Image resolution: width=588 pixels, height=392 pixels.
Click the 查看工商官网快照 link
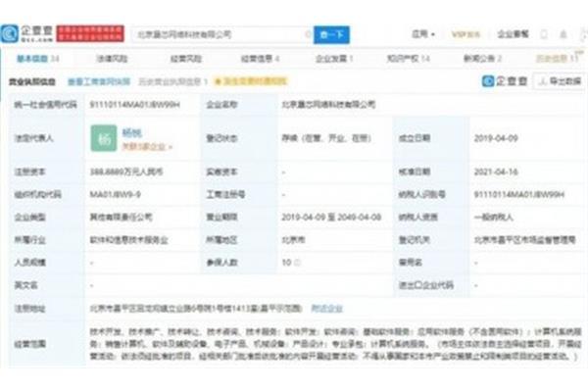99,81
